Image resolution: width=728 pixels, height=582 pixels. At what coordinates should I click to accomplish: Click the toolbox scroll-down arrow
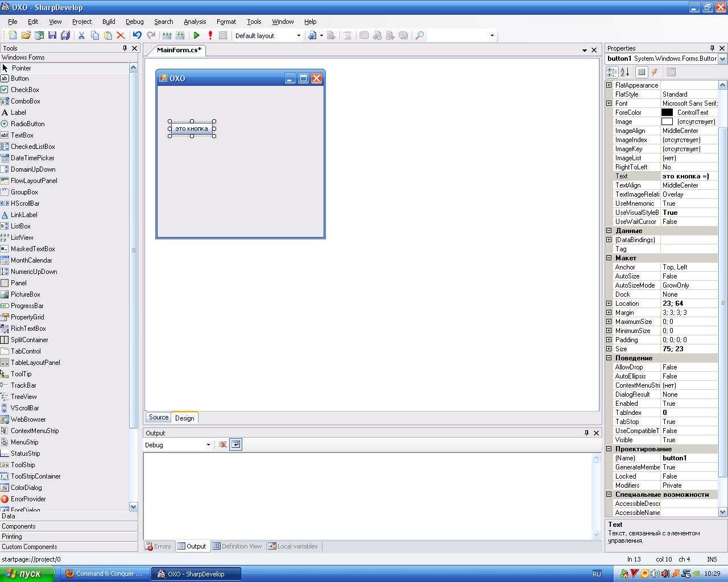point(134,506)
